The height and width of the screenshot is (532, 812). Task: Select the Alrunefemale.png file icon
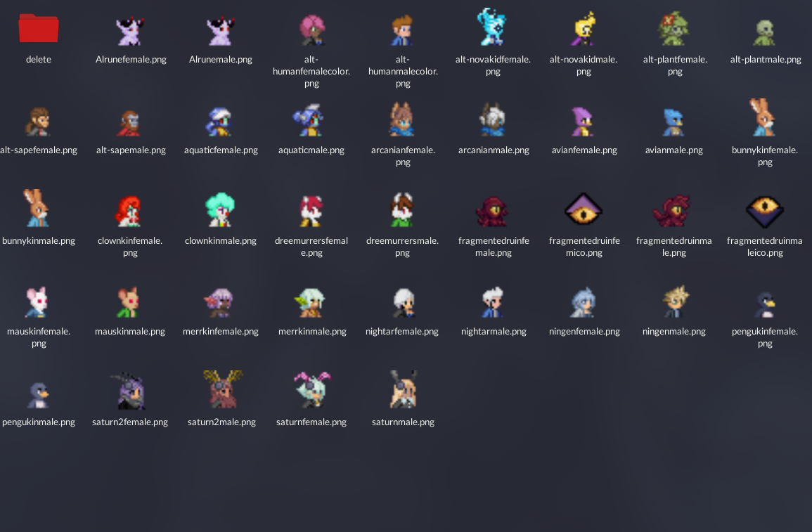[x=130, y=31]
